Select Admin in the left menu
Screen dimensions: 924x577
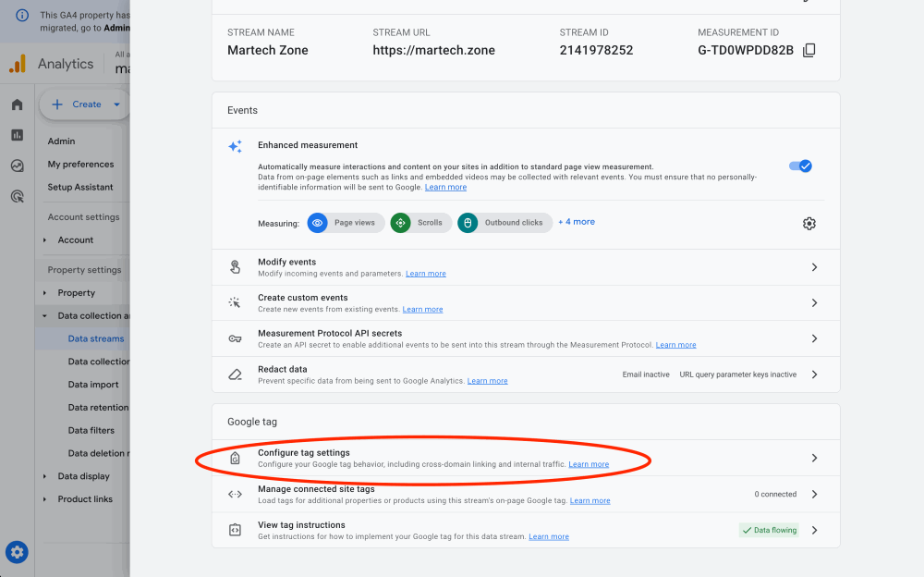(61, 141)
